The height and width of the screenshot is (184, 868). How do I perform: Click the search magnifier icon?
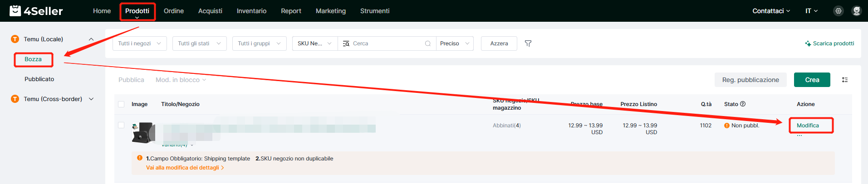[x=427, y=44]
